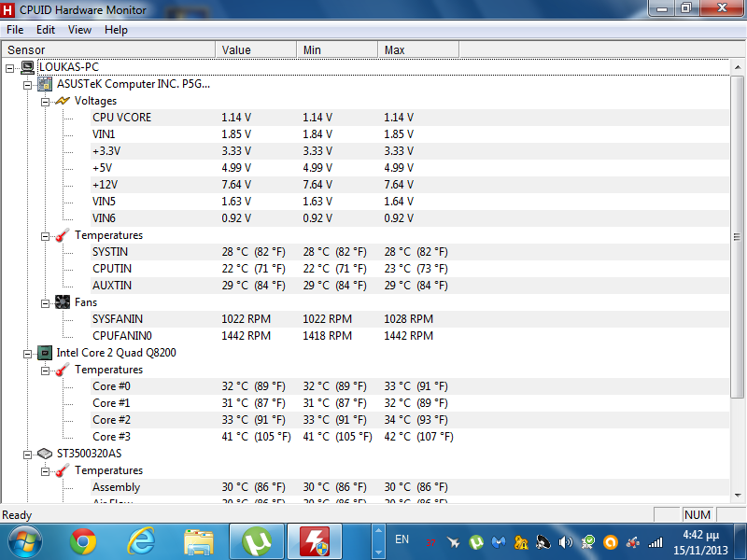Click the taskbar clock showing 4:42
This screenshot has height=560, width=747.
700,542
